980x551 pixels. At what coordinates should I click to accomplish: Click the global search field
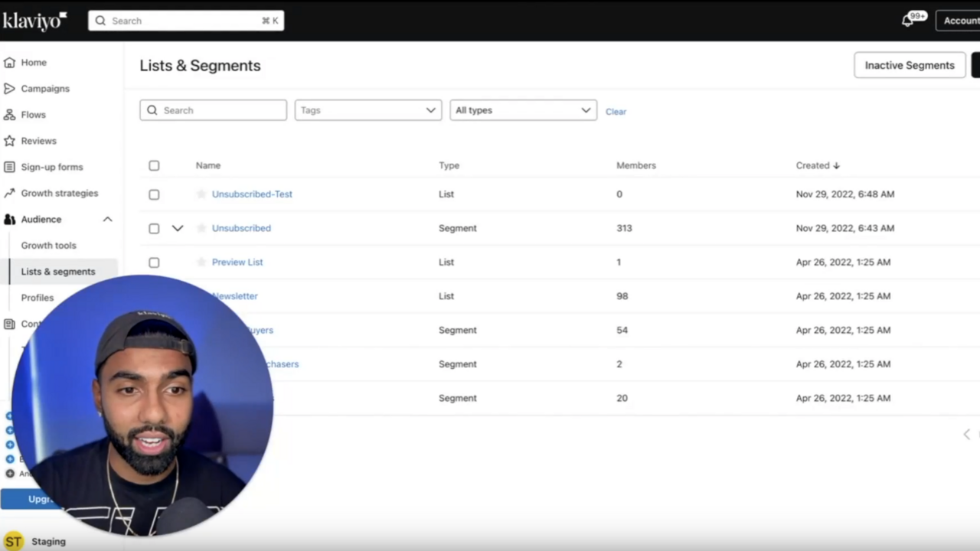[186, 21]
